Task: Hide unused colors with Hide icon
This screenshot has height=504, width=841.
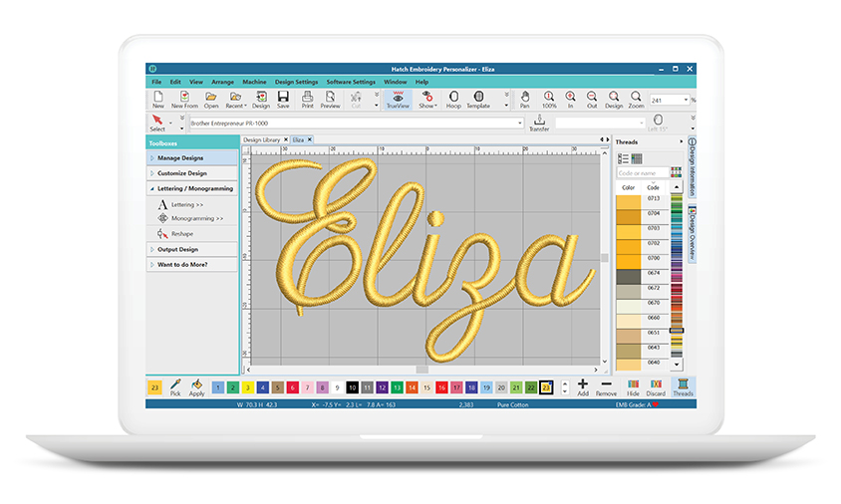Action: point(634,387)
